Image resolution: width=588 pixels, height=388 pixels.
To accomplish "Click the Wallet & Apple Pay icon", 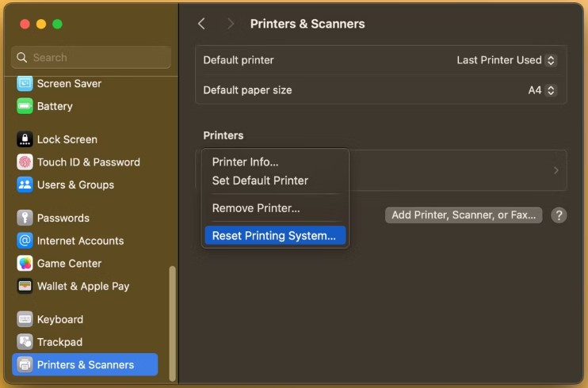I will tap(25, 286).
